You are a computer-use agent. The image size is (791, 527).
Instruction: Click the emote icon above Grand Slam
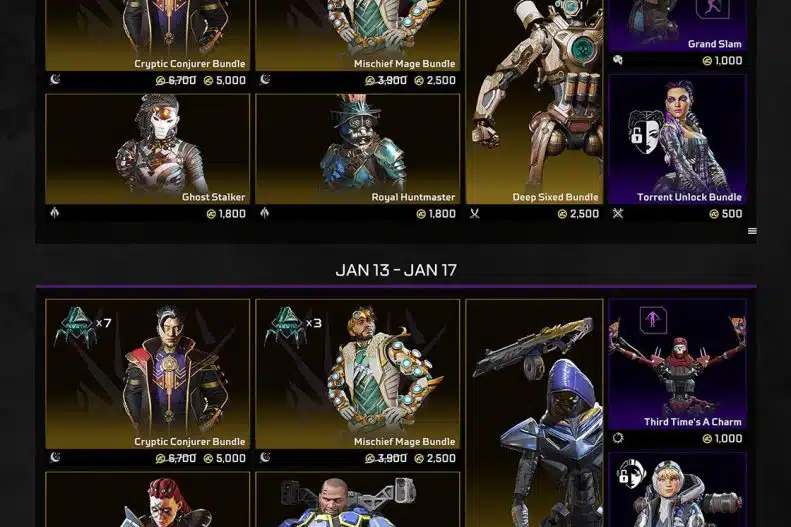712,8
